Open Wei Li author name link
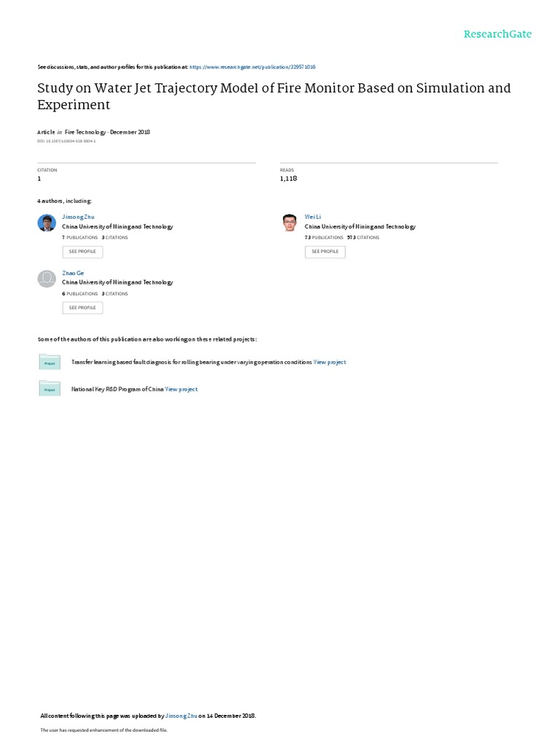The height and width of the screenshot is (747, 560). pyautogui.click(x=313, y=217)
